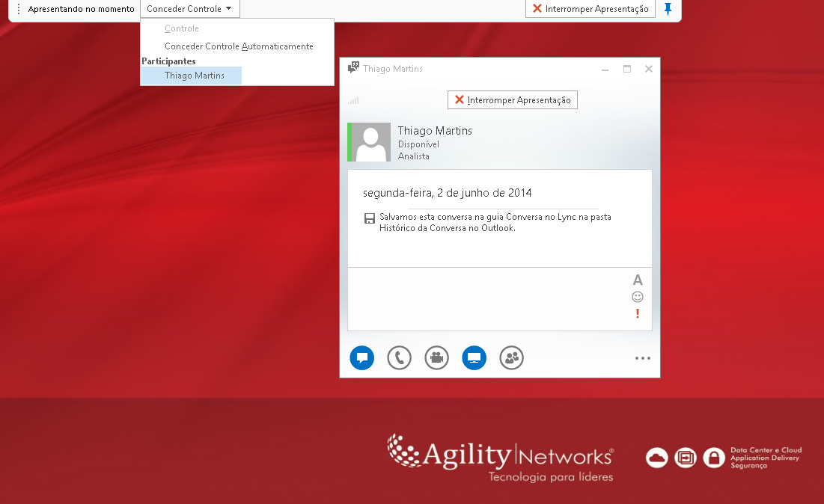This screenshot has width=824, height=504.
Task: Start an audio call with phone icon
Action: [399, 358]
